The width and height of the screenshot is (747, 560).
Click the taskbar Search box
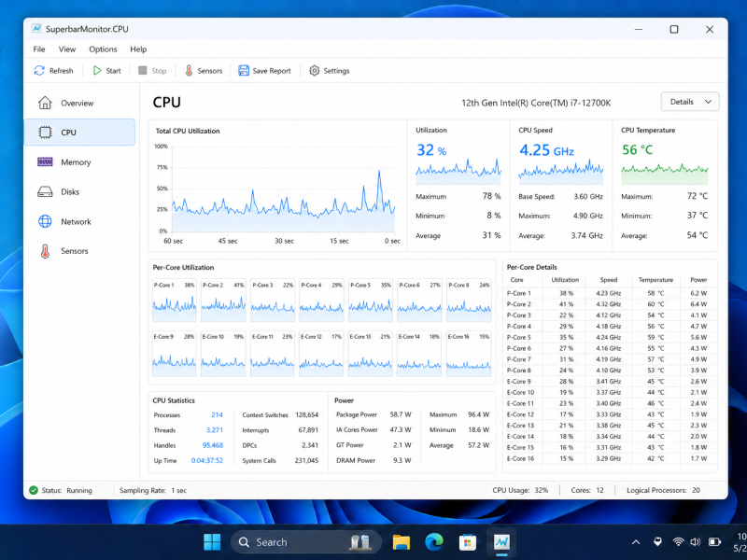click(306, 542)
